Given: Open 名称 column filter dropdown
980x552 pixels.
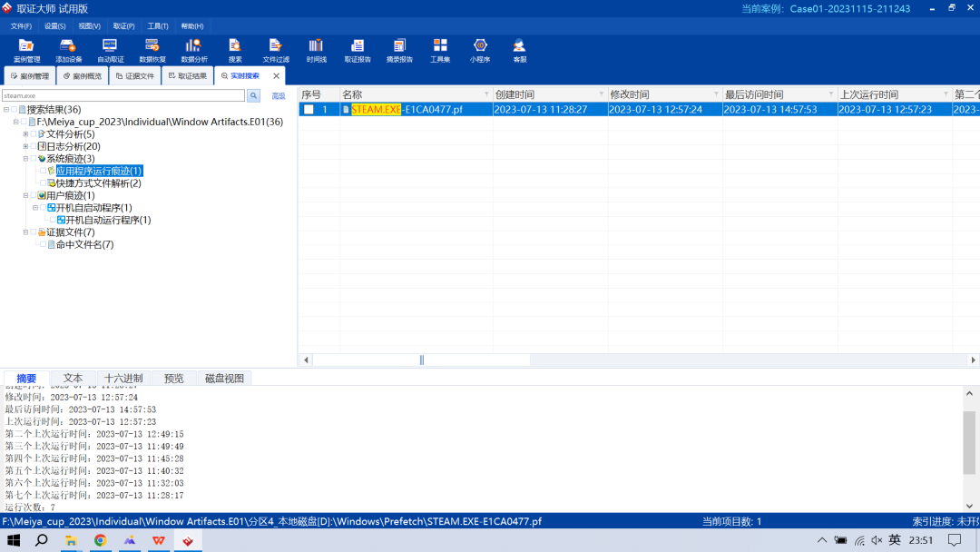Looking at the screenshot, I should coord(486,94).
